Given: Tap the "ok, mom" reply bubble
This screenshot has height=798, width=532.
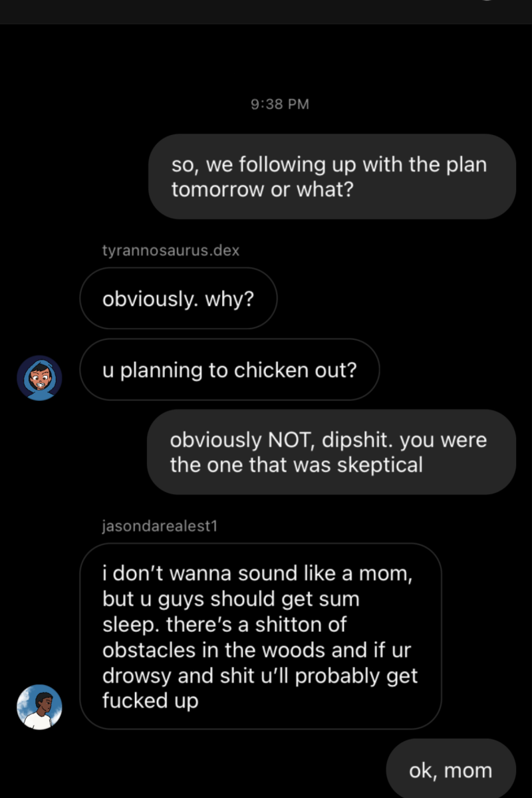Looking at the screenshot, I should 451,770.
